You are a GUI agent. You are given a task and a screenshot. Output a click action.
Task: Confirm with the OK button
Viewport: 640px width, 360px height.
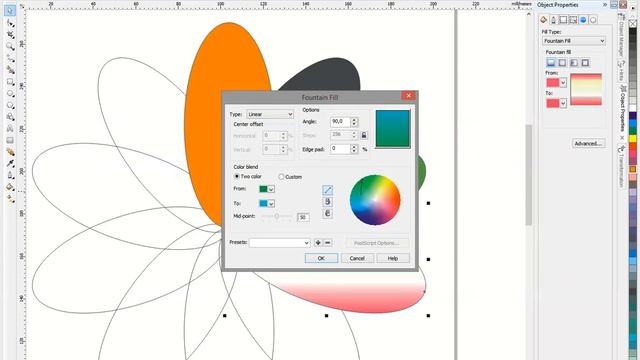point(321,258)
